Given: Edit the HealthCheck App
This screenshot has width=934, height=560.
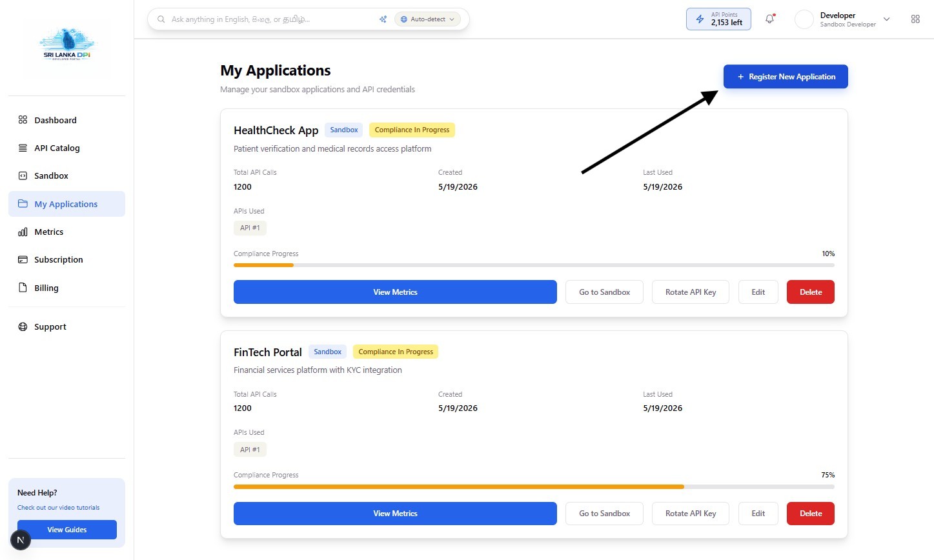Looking at the screenshot, I should pos(758,292).
